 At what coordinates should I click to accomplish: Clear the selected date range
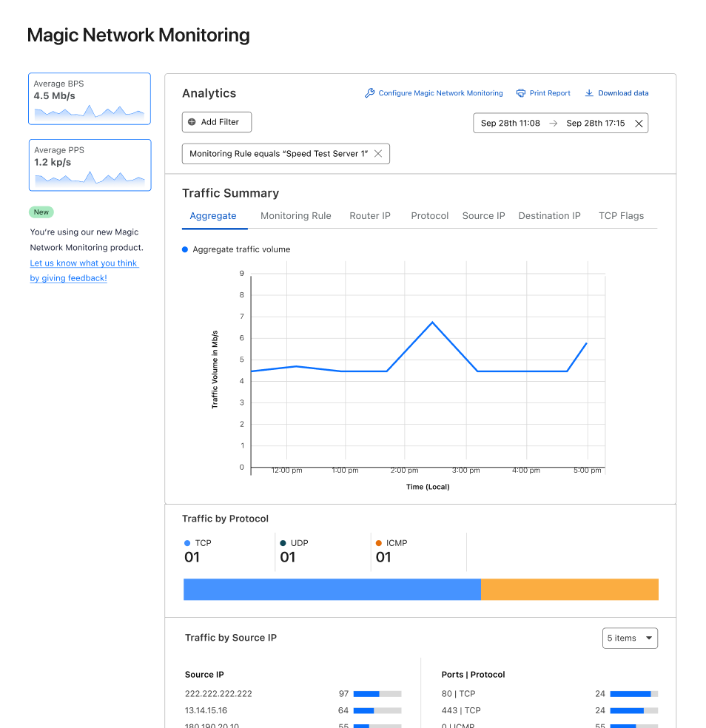(x=639, y=124)
